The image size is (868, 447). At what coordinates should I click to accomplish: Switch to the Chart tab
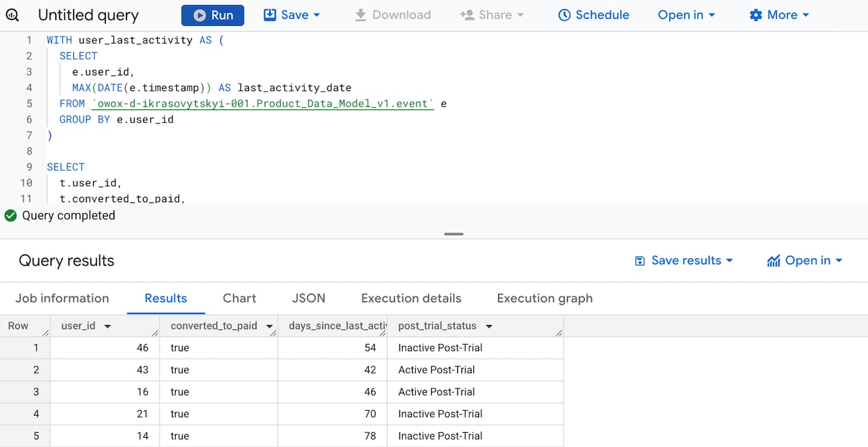pos(240,298)
